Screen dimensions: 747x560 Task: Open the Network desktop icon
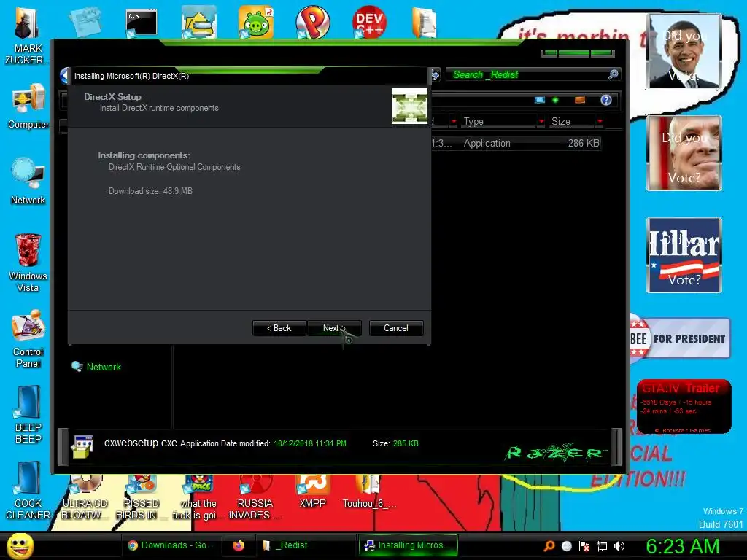[x=28, y=182]
